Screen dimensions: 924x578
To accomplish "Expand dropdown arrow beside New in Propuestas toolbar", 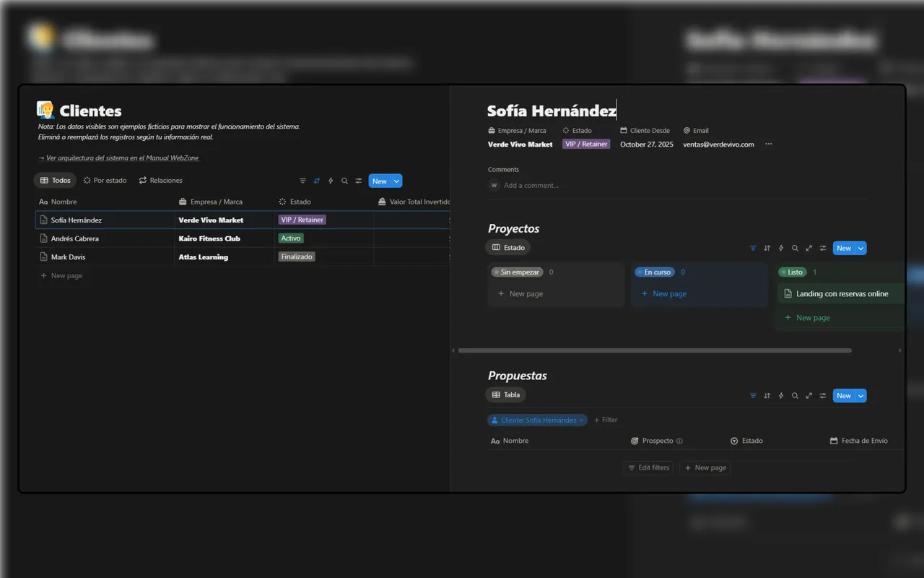I will pos(860,396).
